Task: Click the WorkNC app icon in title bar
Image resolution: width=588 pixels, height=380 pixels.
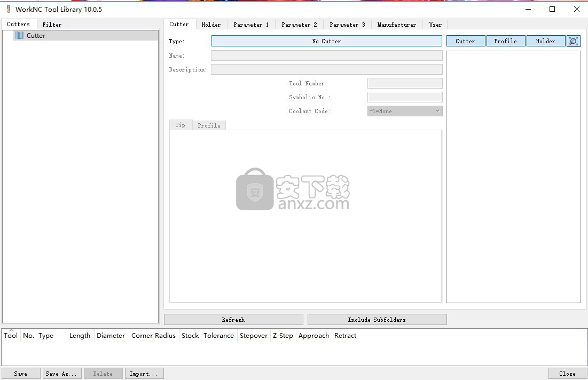Action: point(8,9)
